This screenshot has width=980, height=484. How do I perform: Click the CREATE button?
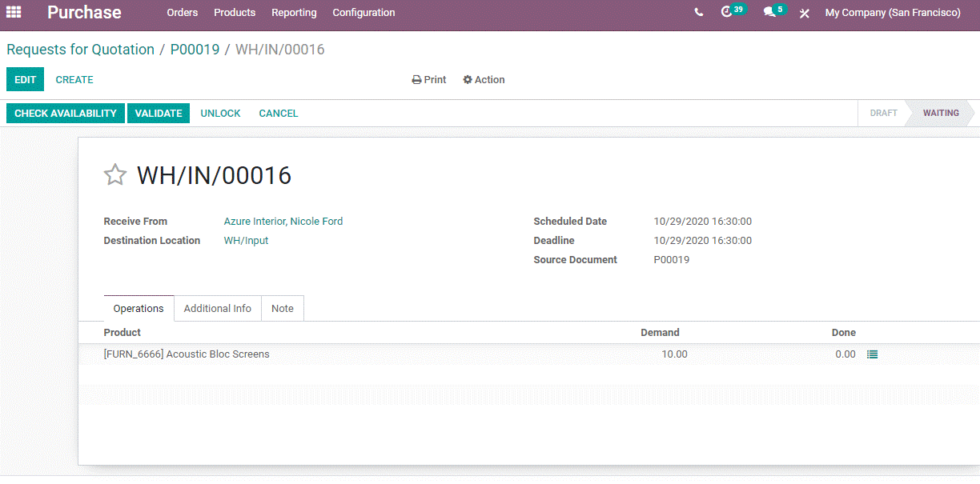click(x=74, y=80)
